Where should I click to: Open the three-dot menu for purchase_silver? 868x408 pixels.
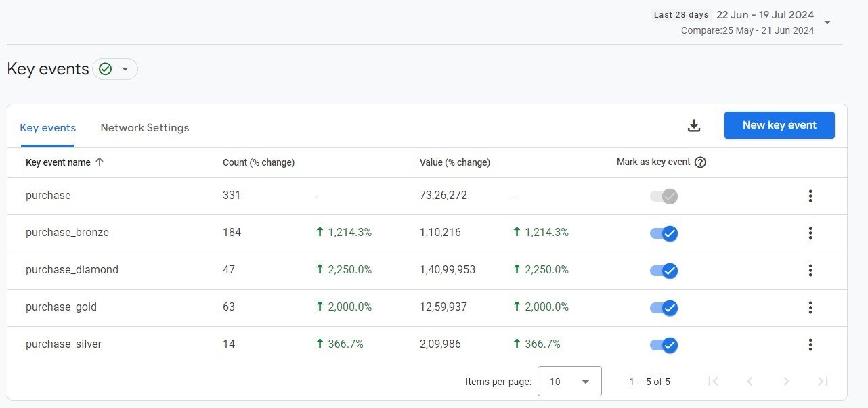click(x=810, y=344)
